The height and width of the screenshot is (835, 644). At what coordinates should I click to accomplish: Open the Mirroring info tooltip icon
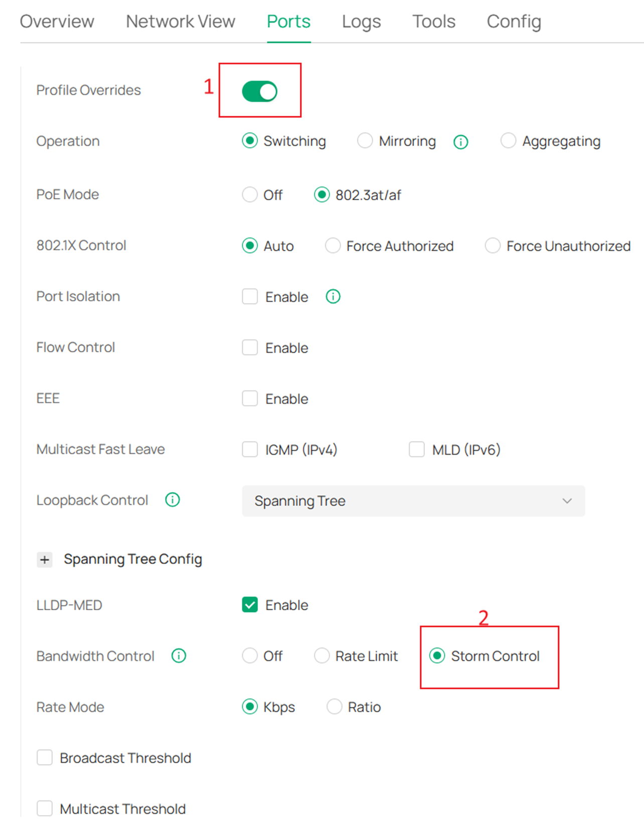point(460,141)
